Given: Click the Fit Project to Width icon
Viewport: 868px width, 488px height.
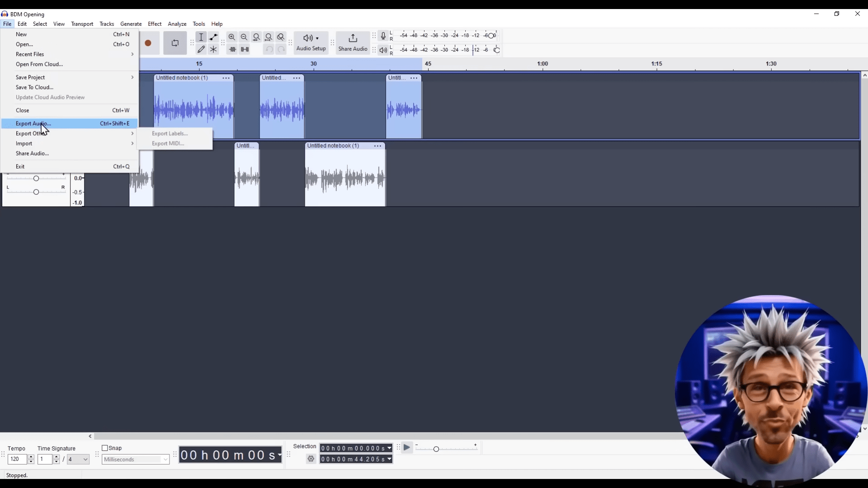Looking at the screenshot, I should 269,37.
